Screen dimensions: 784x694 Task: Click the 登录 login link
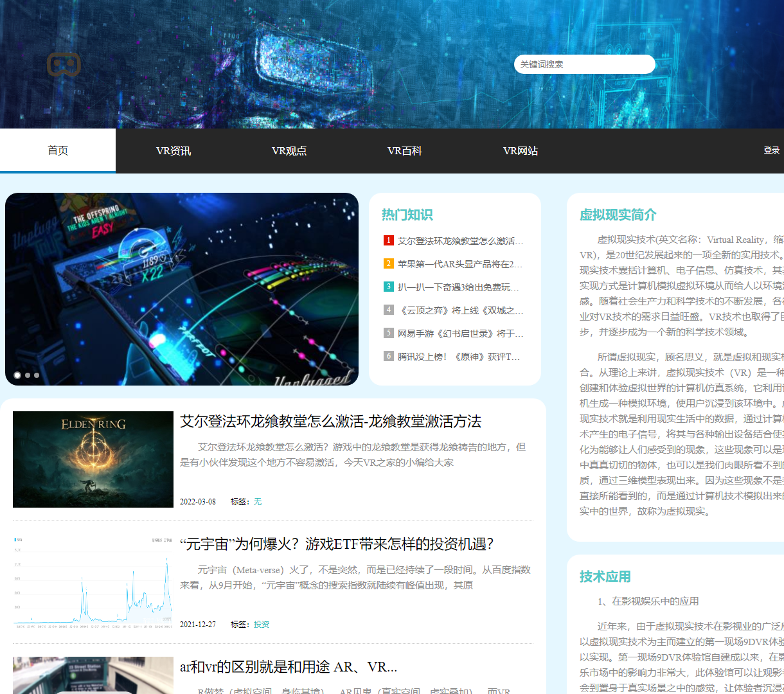pyautogui.click(x=772, y=150)
